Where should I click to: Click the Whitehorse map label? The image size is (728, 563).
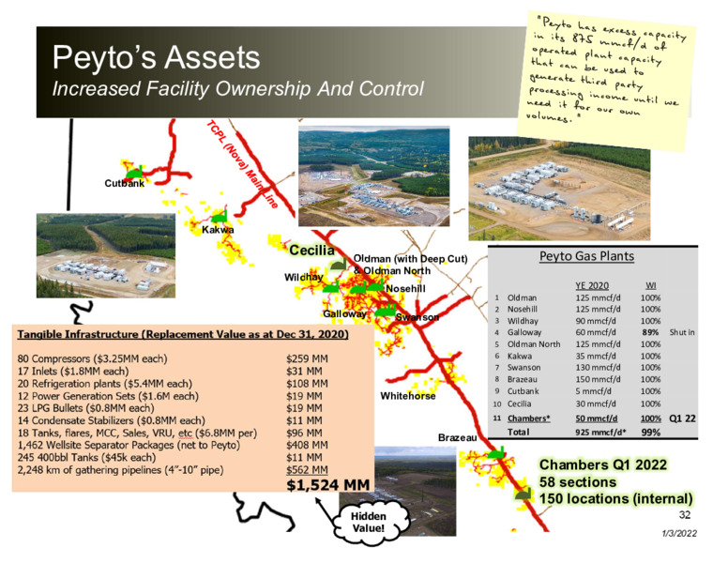coord(408,396)
